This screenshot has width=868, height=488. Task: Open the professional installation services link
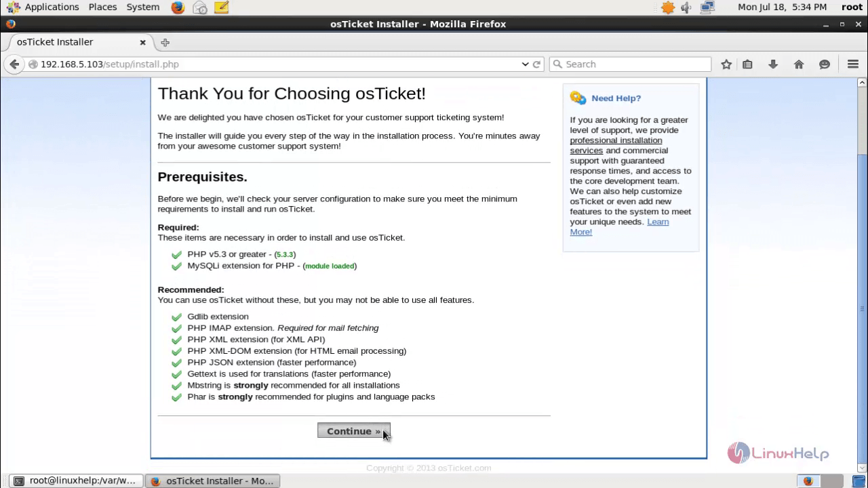[616, 146]
